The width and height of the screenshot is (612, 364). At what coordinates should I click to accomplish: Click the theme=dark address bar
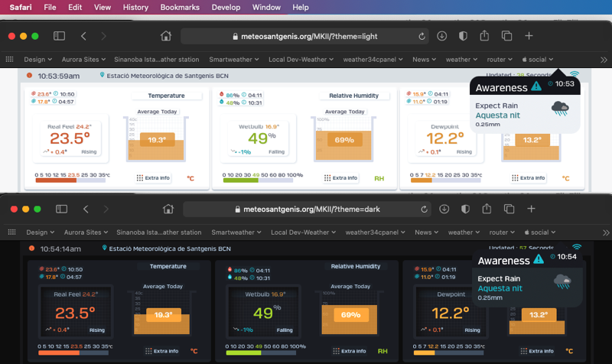[x=308, y=210]
